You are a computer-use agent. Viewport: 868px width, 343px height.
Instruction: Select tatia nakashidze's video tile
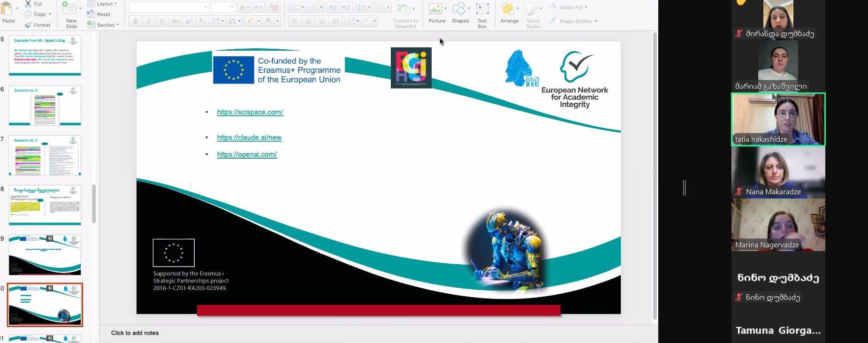point(778,119)
